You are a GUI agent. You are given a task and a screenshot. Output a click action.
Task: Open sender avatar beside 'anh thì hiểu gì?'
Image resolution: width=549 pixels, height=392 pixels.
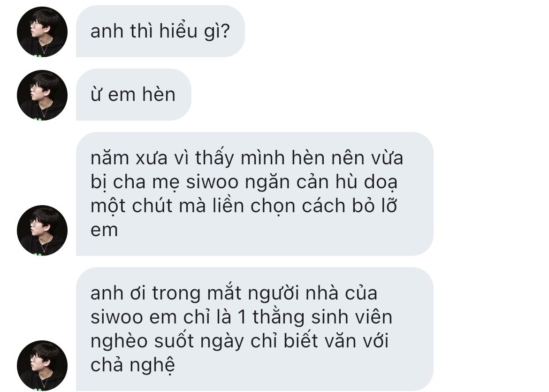[42, 31]
